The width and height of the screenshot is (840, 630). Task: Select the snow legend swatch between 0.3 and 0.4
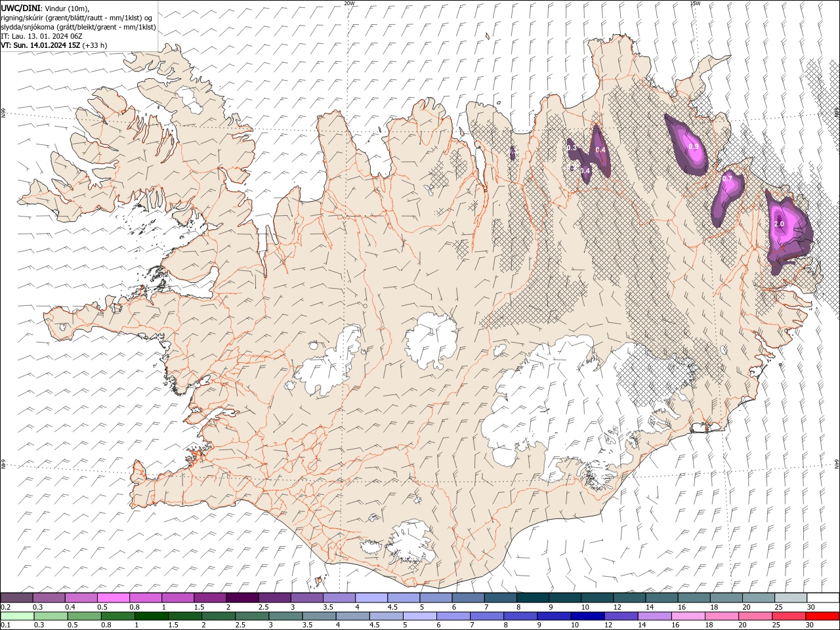click(x=49, y=598)
